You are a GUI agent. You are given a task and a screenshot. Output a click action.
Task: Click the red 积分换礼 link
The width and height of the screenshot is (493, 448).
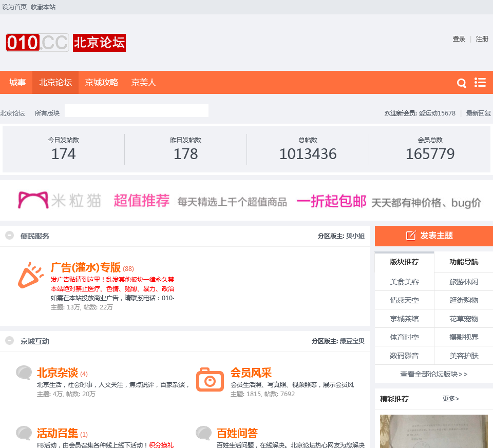[x=161, y=445]
